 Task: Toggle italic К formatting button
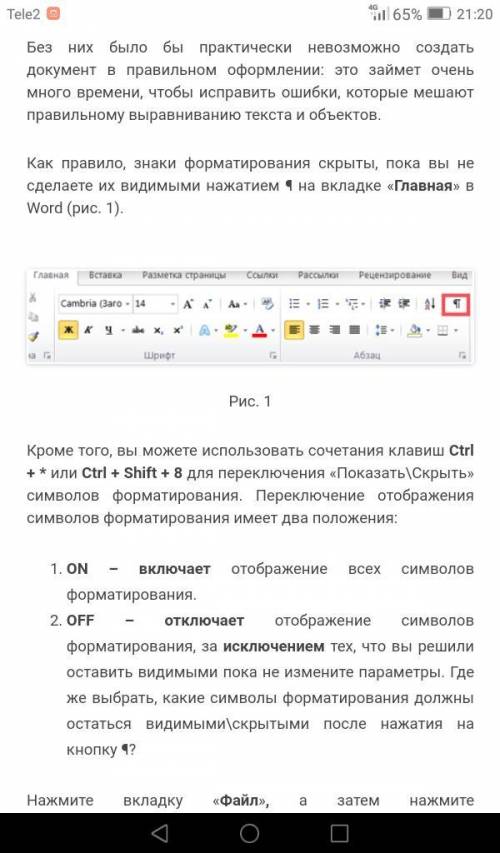pos(89,330)
